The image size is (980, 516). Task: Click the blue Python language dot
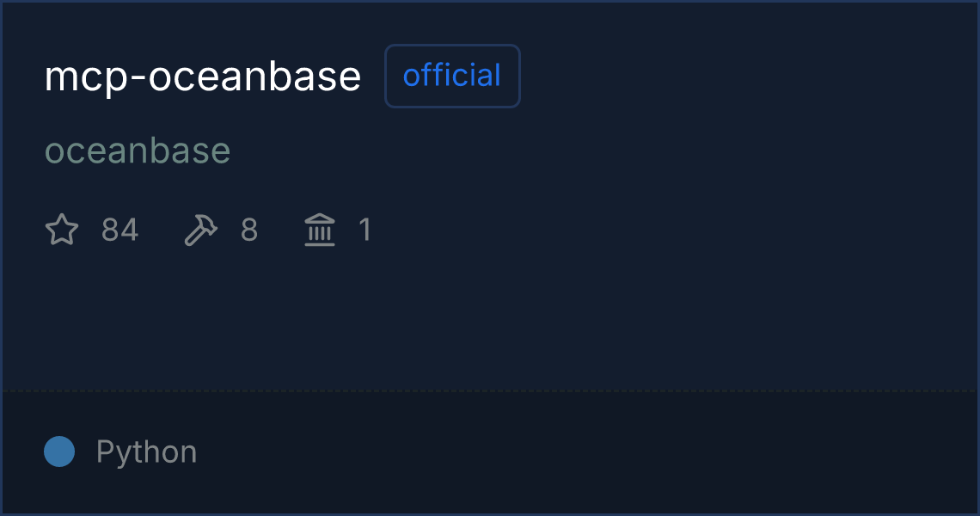click(x=59, y=451)
